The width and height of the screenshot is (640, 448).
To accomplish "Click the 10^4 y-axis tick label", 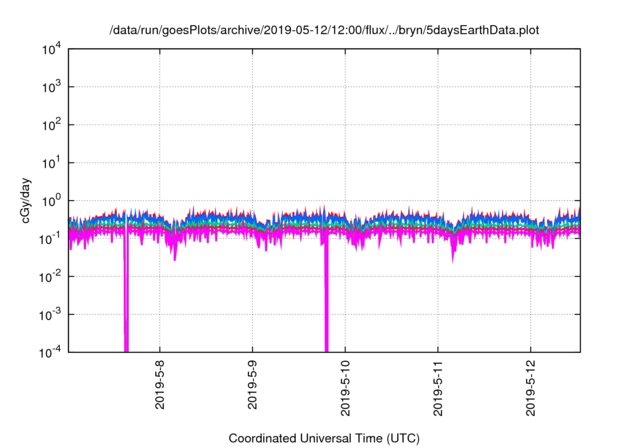I will pos(51,49).
